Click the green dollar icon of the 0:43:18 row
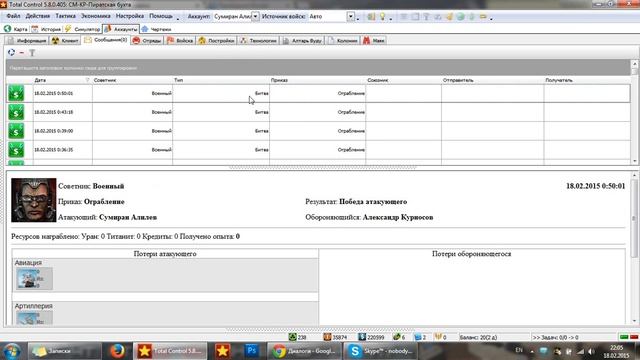Screen dimensions: 640x360 [x=16, y=112]
